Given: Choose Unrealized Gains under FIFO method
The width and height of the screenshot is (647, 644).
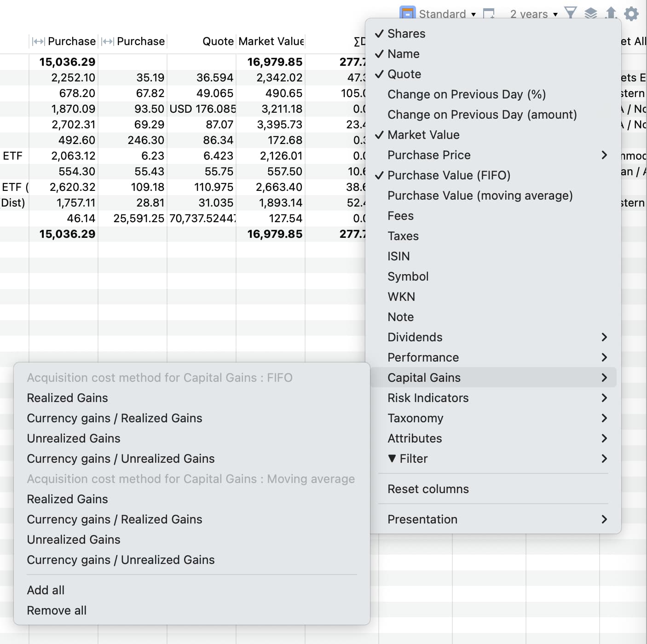Looking at the screenshot, I should coord(74,438).
